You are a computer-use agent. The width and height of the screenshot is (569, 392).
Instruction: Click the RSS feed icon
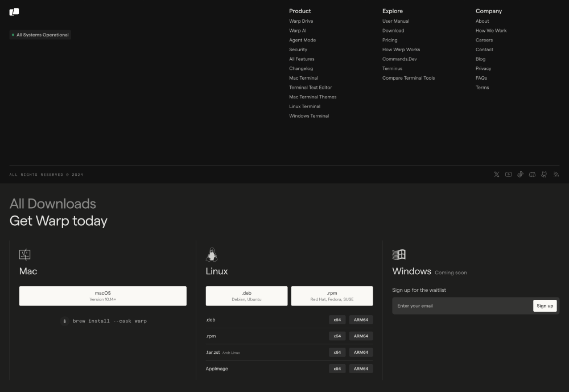point(556,175)
